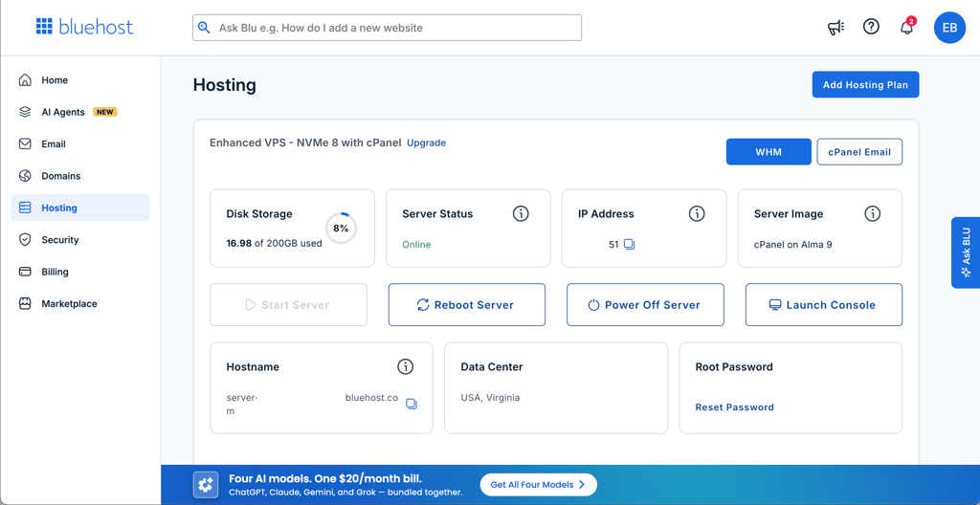This screenshot has height=505, width=980.
Task: Click Reset Password link
Action: (734, 406)
